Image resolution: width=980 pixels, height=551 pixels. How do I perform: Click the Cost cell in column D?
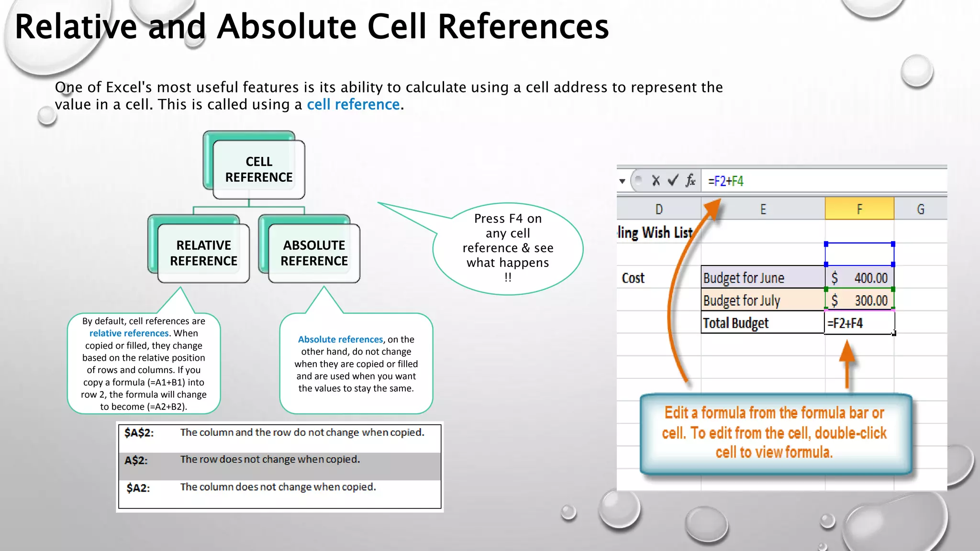point(633,278)
